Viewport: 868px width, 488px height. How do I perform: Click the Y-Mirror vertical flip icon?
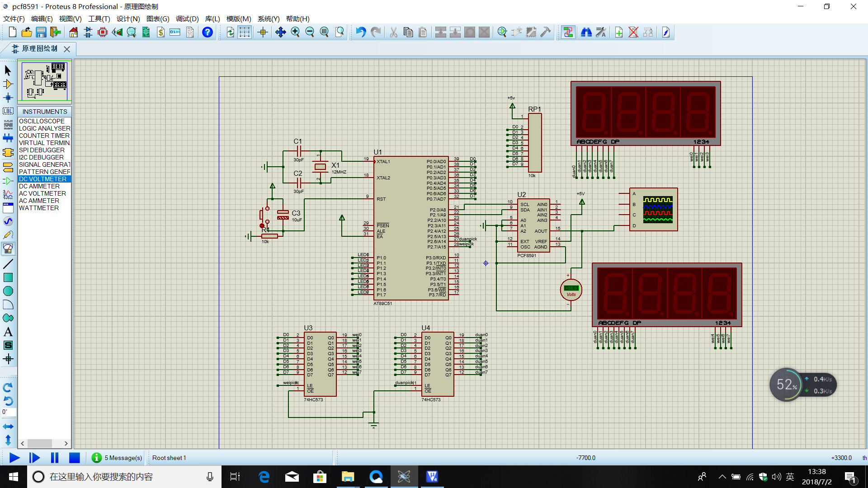pyautogui.click(x=8, y=440)
